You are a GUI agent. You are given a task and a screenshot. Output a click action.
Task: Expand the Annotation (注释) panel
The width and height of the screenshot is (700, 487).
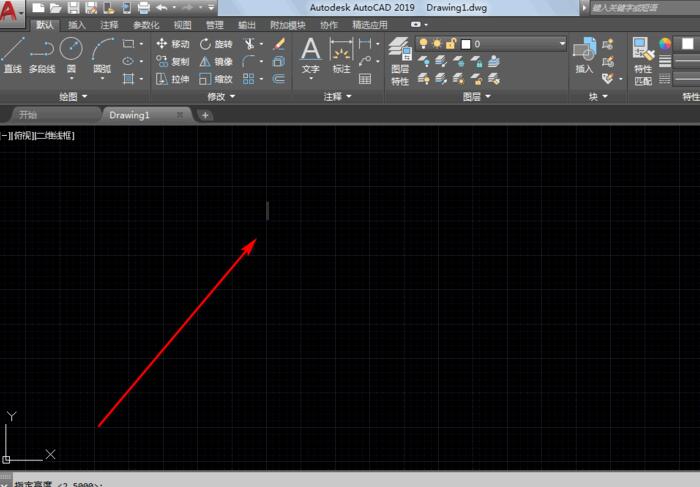338,96
